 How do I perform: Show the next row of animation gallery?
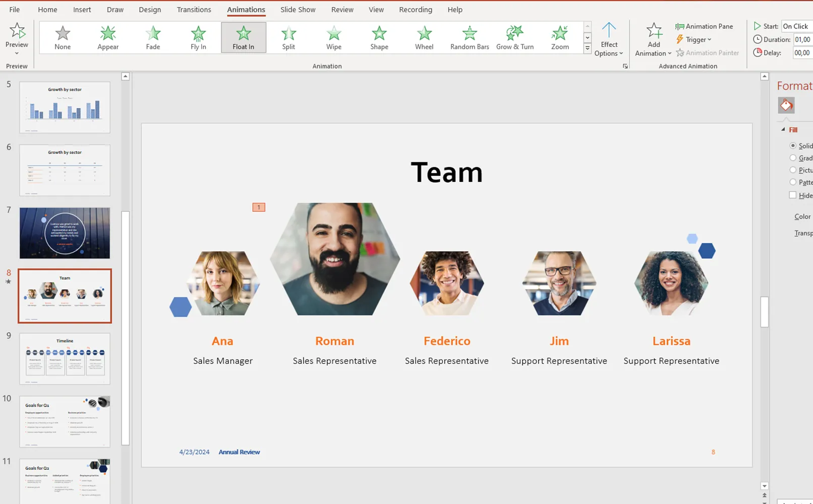588,38
